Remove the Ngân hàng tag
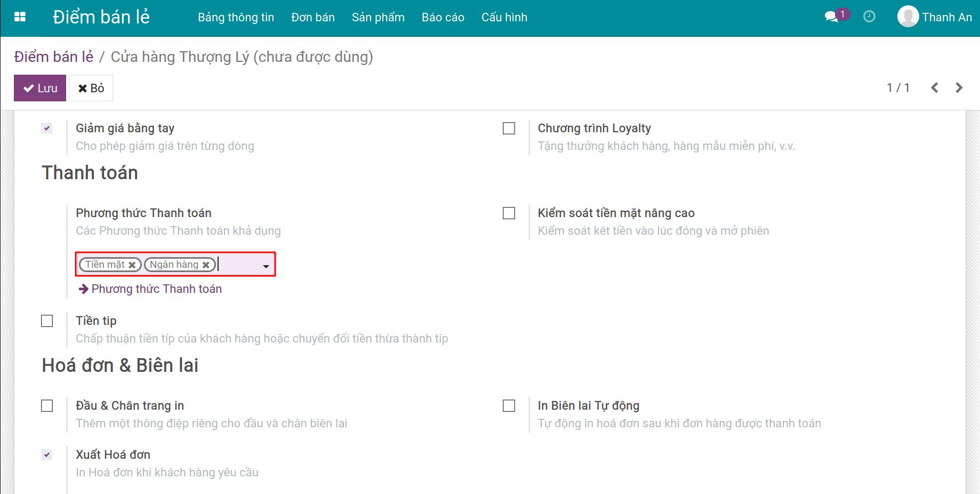This screenshot has height=494, width=980. click(206, 265)
